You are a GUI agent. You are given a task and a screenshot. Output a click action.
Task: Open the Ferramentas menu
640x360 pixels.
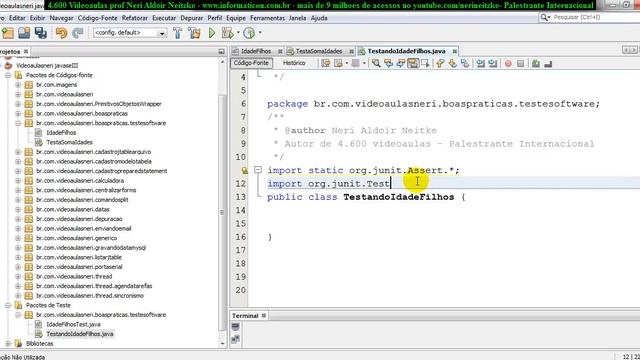(x=267, y=18)
